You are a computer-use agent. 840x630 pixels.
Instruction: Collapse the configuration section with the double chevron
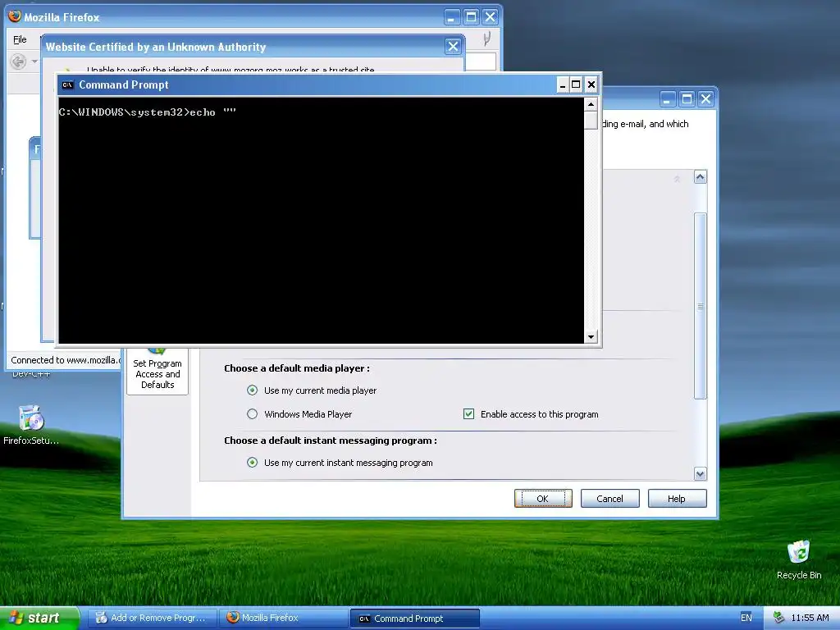point(677,180)
